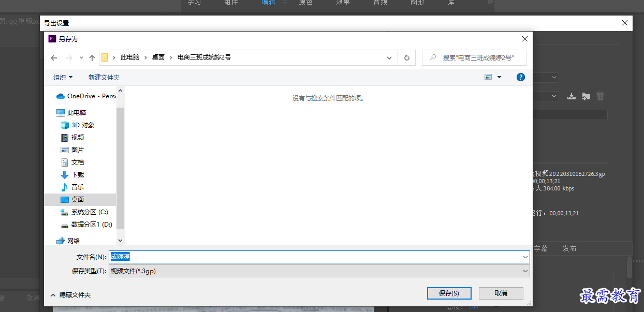The width and height of the screenshot is (644, 312).
Task: Open 保存类型 combo box
Action: [319, 271]
